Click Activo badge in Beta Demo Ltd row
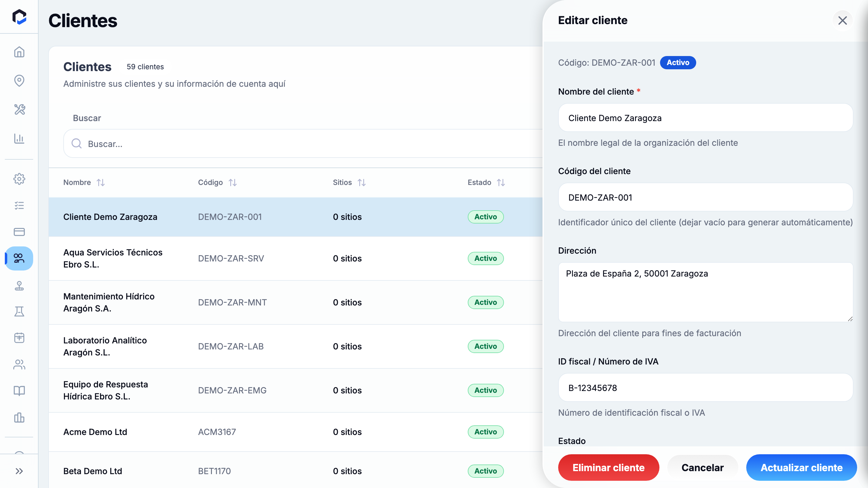The width and height of the screenshot is (868, 488). [486, 471]
